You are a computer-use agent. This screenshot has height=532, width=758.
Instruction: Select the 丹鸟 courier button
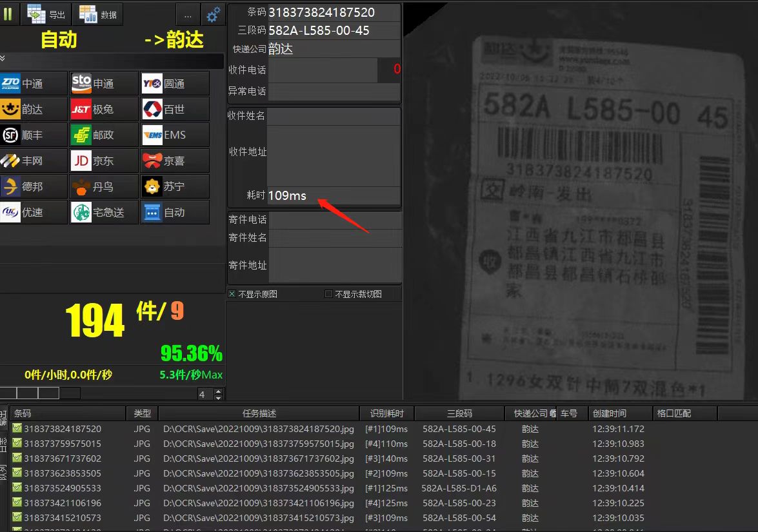point(104,186)
